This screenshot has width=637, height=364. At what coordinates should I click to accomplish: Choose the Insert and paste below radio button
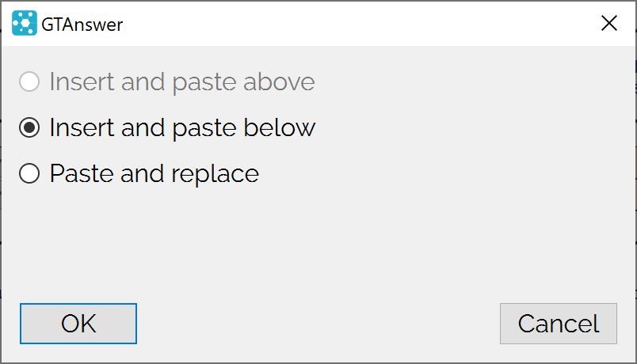point(29,127)
